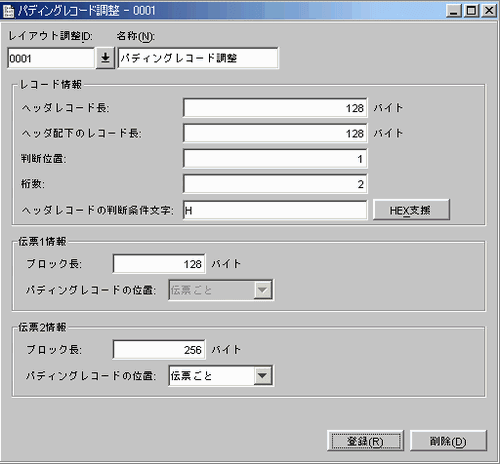Click the window icon in title bar
The width and height of the screenshot is (500, 464).
point(8,11)
